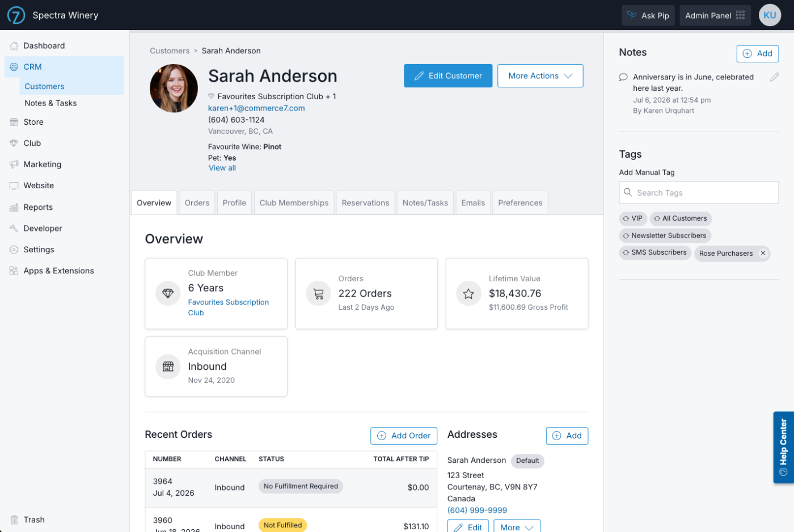Click the All Customers tag
The image size is (794, 532).
(681, 218)
